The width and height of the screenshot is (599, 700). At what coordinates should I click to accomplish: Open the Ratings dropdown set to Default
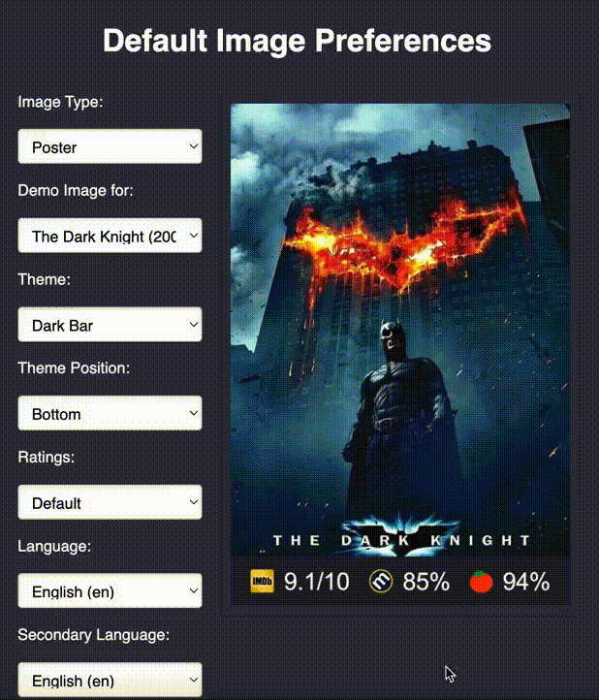[110, 502]
